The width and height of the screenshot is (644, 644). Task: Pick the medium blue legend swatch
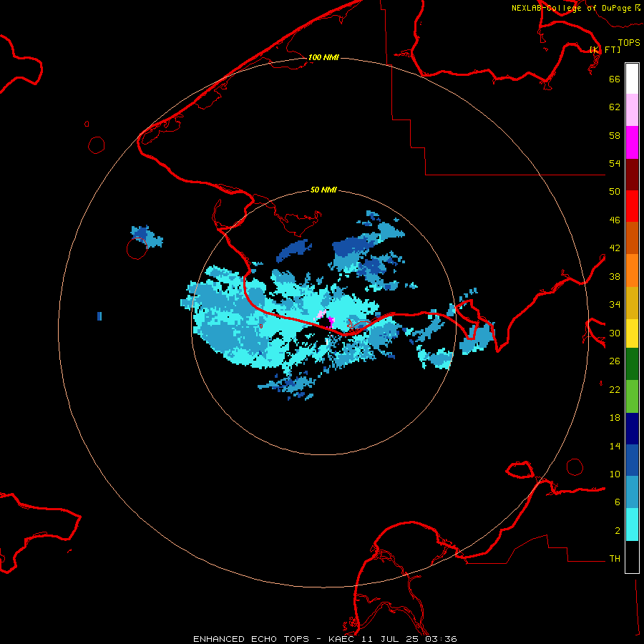point(632,460)
